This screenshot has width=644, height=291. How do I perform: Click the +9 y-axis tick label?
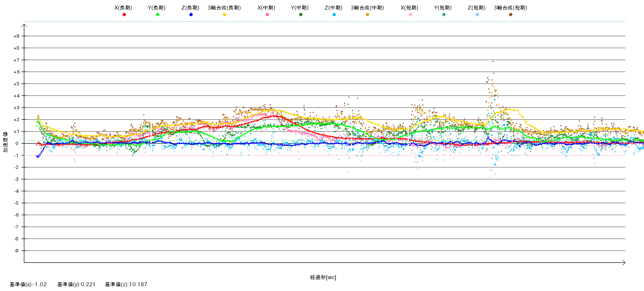tap(16, 36)
